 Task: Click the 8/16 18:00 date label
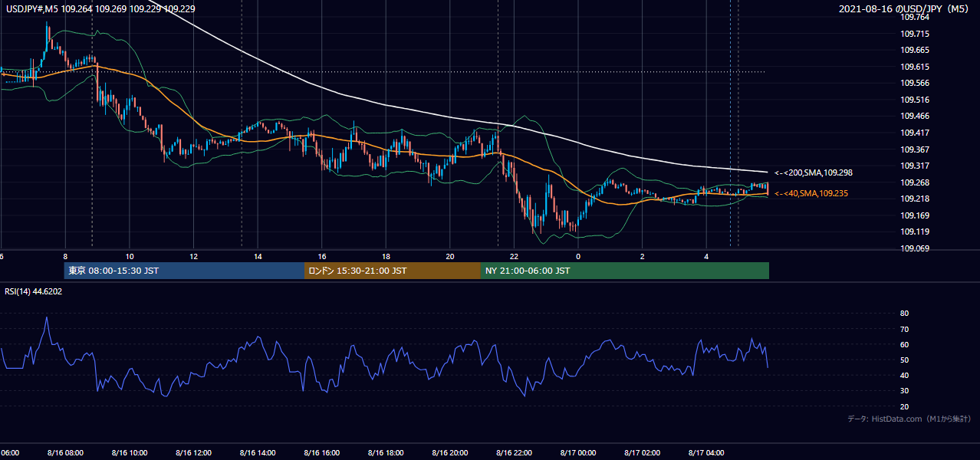[x=386, y=453]
